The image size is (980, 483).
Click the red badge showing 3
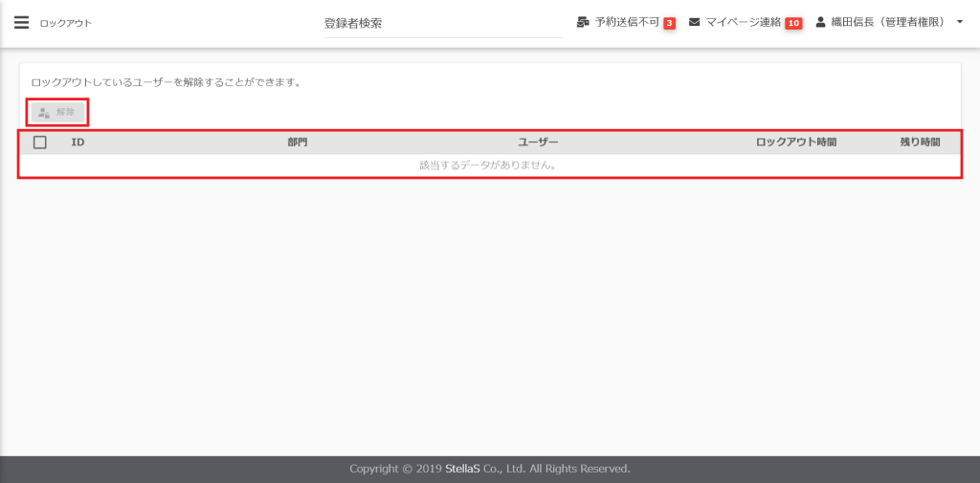tap(670, 23)
